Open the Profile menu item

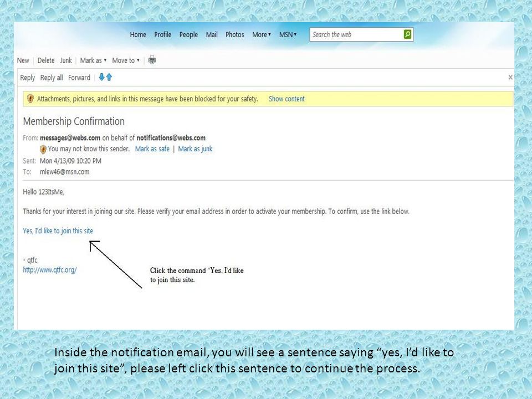pos(162,34)
